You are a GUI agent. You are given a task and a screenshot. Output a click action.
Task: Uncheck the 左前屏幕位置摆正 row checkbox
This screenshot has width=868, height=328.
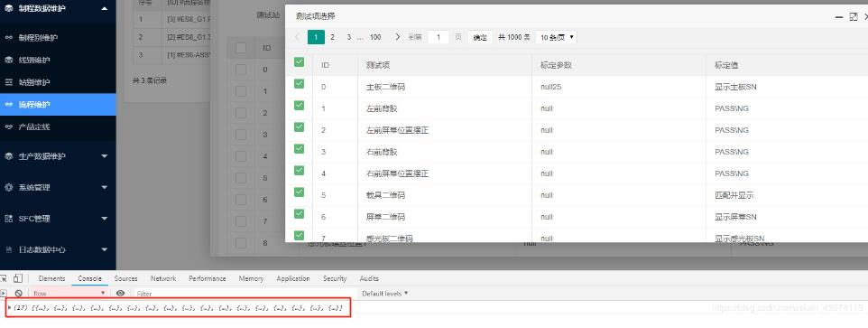pos(299,127)
